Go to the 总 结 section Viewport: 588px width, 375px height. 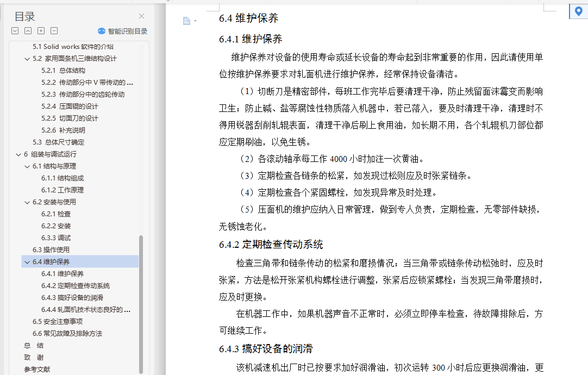coord(34,346)
